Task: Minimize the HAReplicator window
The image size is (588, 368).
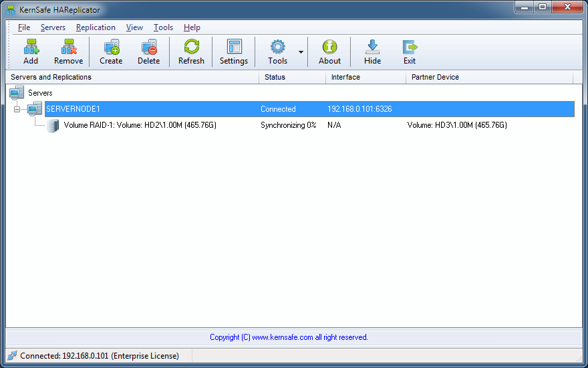Action: [x=525, y=7]
